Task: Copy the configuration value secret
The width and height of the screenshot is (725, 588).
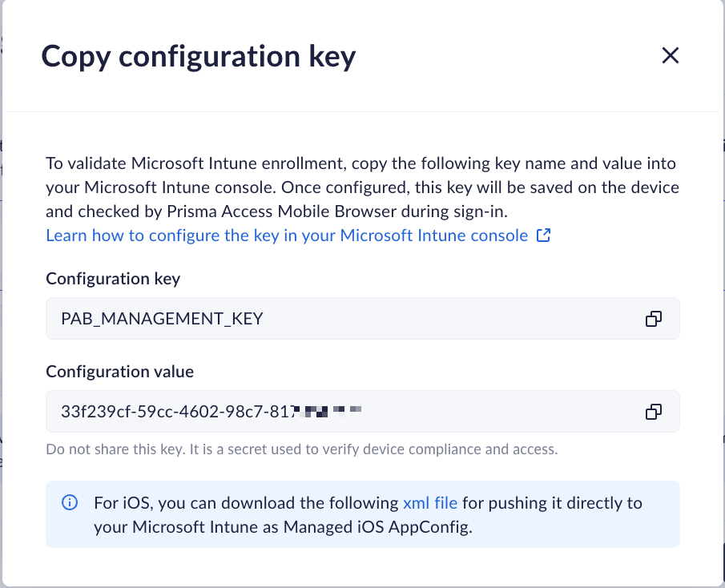Action: point(654,412)
